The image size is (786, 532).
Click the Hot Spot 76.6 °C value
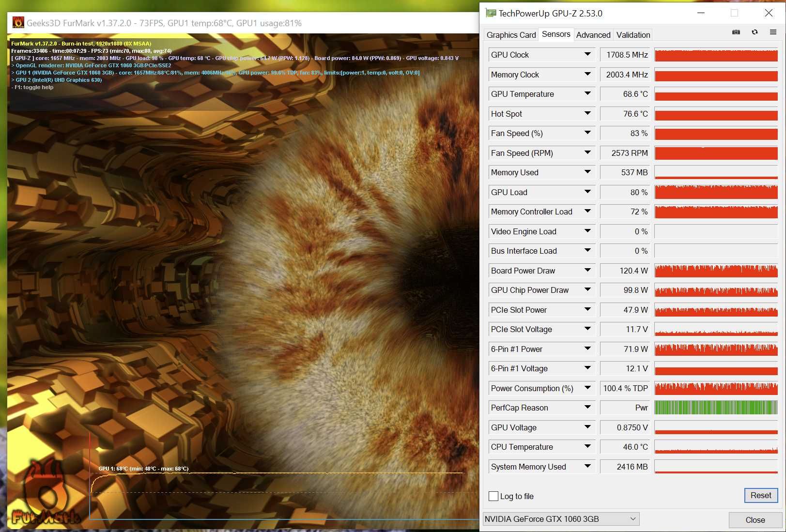pos(626,114)
